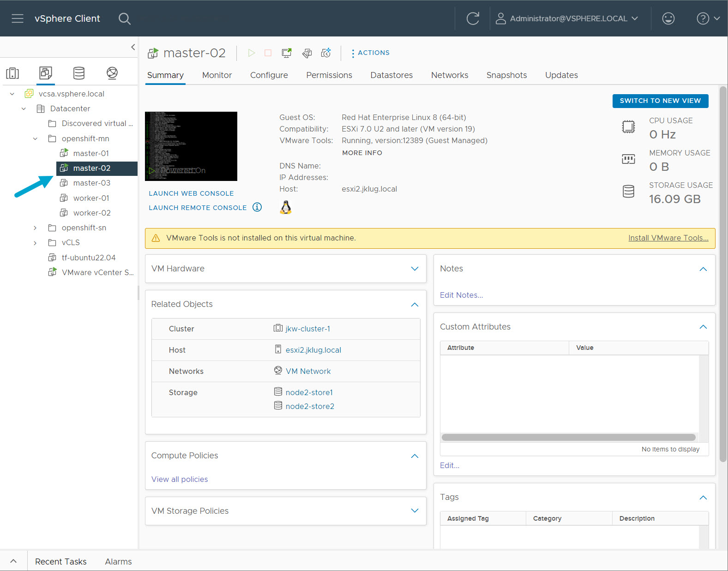Image resolution: width=728 pixels, height=571 pixels.
Task: Switch to Networking inventory view icon
Action: pos(112,73)
